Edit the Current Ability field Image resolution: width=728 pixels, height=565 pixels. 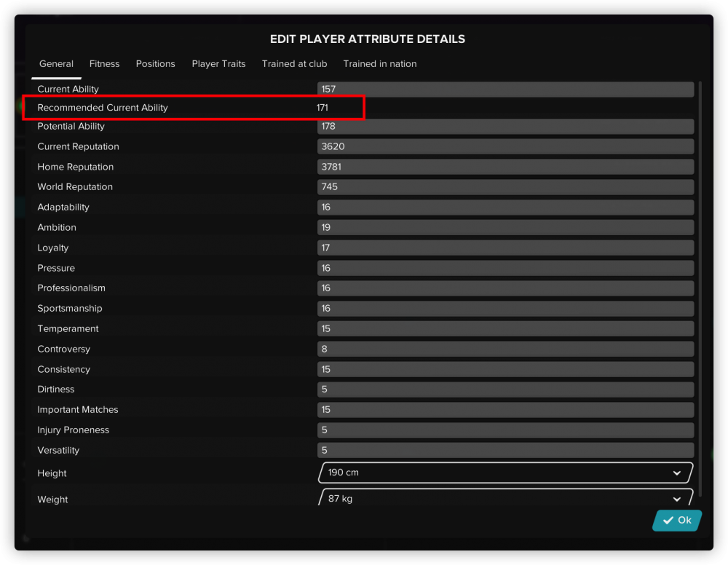505,90
